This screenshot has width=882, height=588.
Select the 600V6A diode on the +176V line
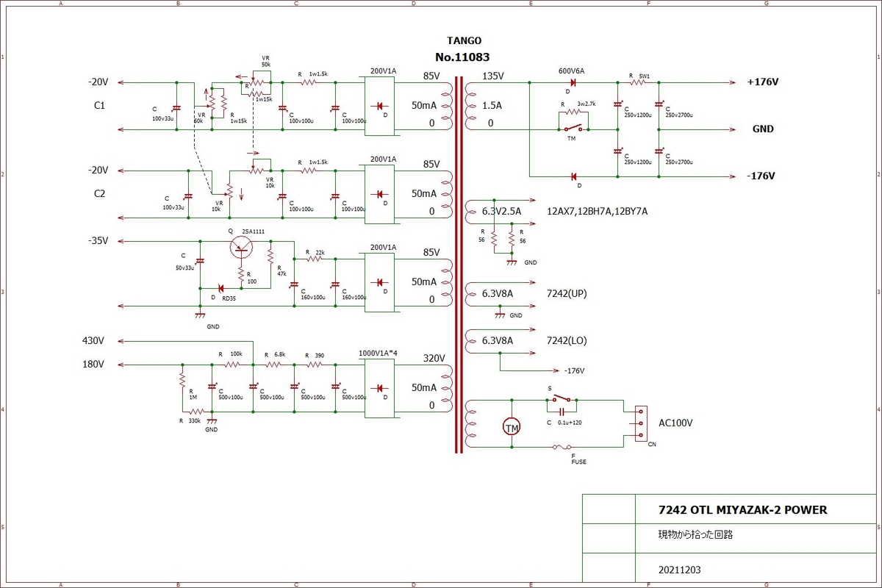click(570, 82)
